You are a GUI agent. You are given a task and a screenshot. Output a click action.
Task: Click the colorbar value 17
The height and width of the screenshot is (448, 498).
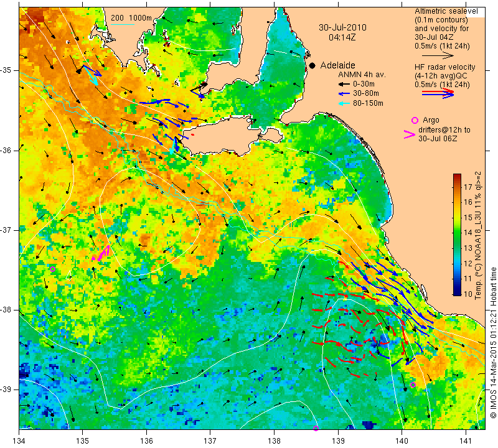click(x=468, y=187)
